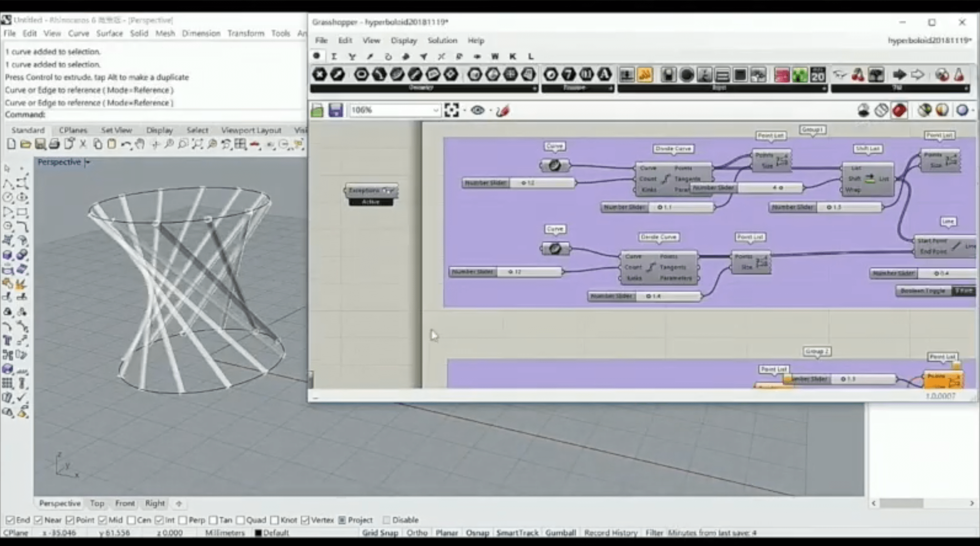
Task: Open the 106% zoom level dropdown
Action: coord(435,110)
